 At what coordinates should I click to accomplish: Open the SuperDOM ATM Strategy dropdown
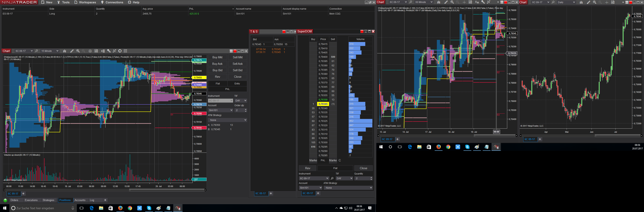(x=348, y=188)
